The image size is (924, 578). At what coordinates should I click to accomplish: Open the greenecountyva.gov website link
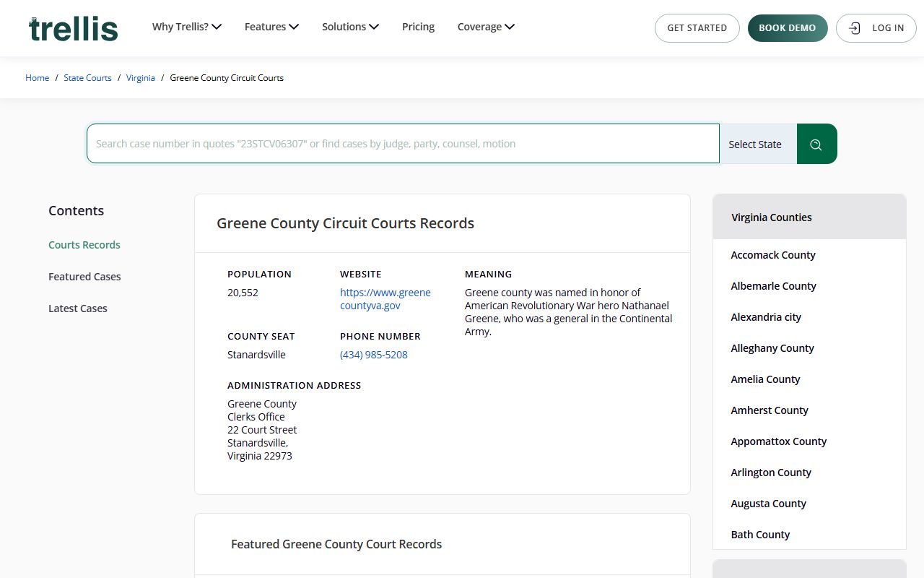385,299
